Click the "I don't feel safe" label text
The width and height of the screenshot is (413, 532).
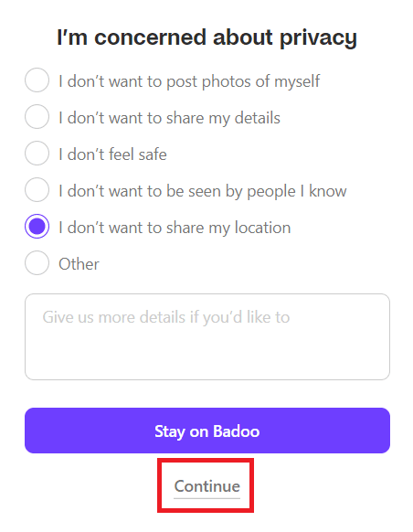[112, 154]
